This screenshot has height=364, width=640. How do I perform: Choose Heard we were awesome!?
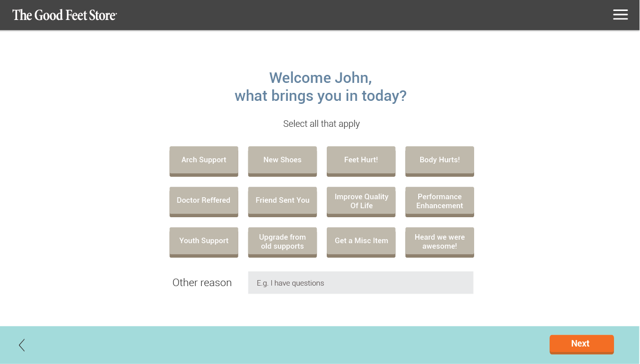[440, 242]
